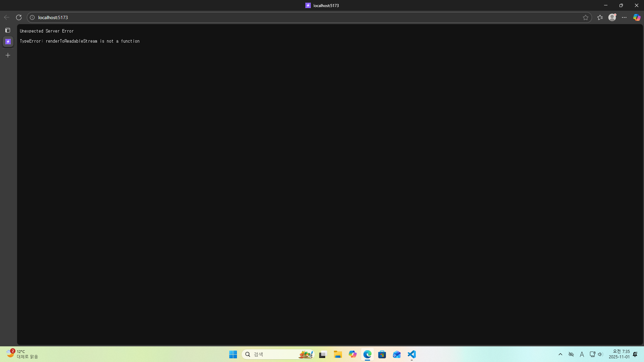Launch Visual Studio Code from taskbar
The width and height of the screenshot is (644, 362).
click(412, 354)
